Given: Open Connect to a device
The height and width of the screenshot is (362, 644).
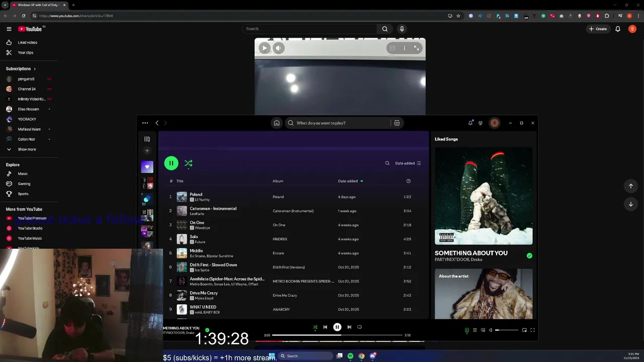Looking at the screenshot, I should 483,330.
